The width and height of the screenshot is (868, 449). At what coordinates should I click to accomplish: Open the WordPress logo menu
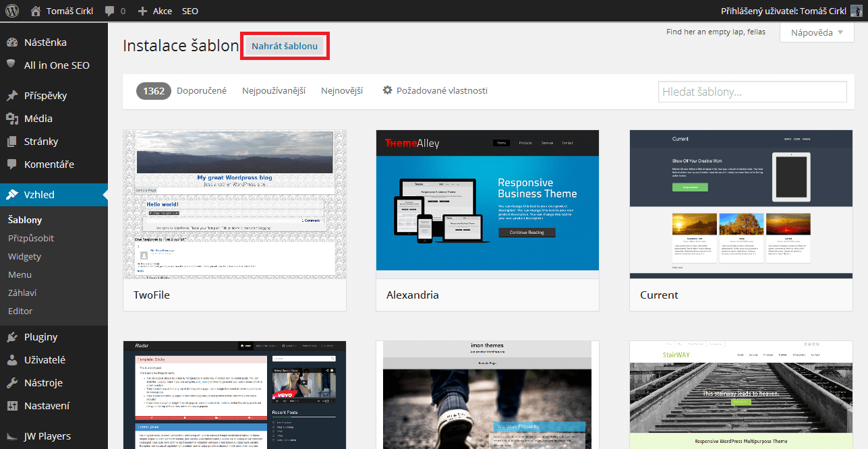13,11
